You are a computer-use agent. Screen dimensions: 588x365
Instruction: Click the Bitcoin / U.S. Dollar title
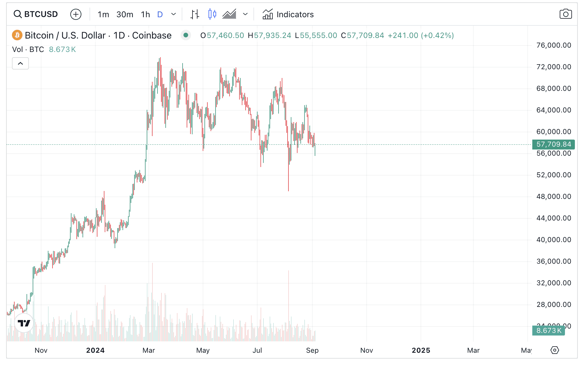(98, 35)
